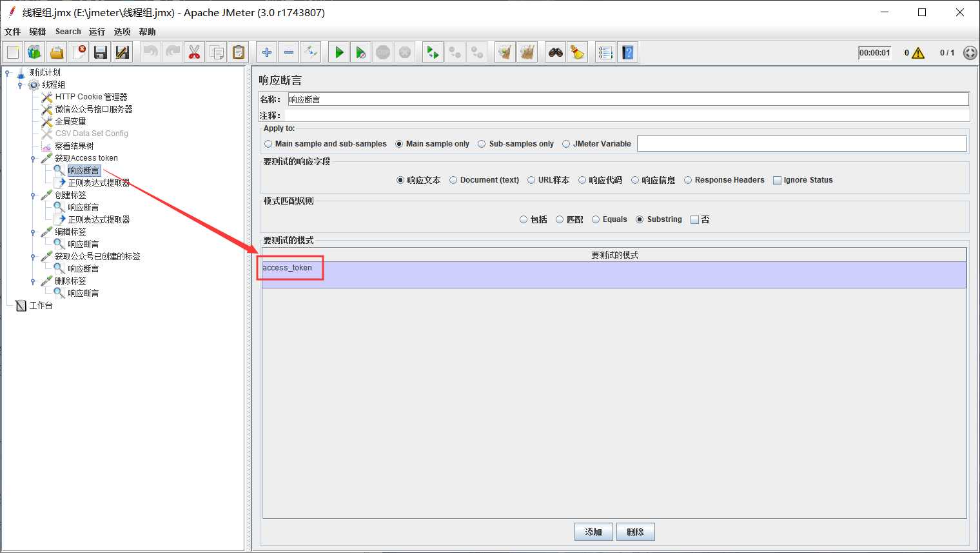This screenshot has width=980, height=553.
Task: Open the 运行 menu
Action: (x=97, y=32)
